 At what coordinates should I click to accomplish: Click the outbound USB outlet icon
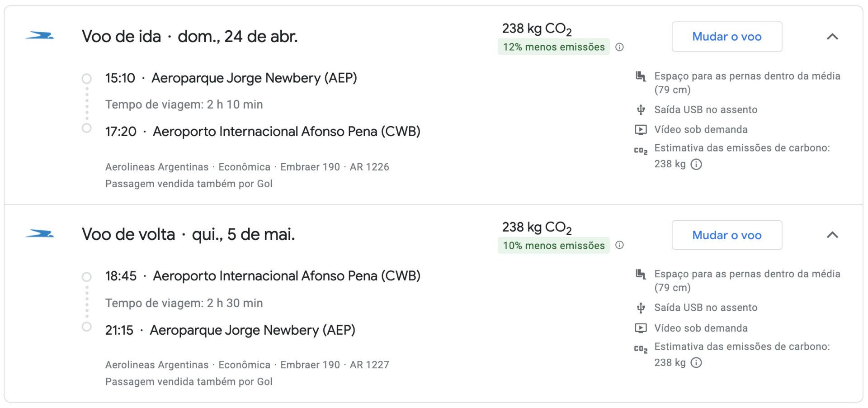pyautogui.click(x=641, y=109)
